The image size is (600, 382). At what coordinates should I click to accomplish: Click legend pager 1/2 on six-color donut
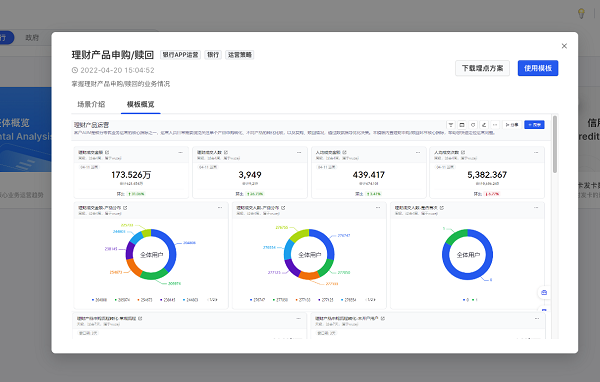click(x=213, y=300)
